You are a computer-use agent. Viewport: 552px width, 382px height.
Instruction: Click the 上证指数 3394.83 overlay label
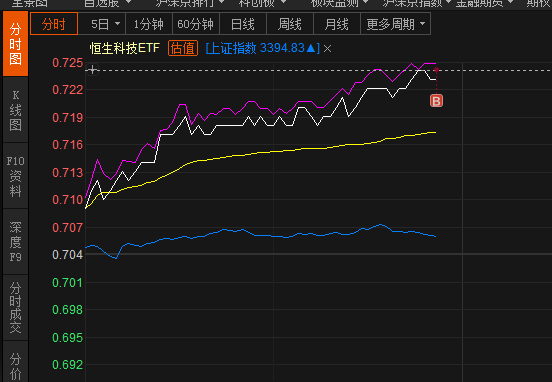pos(262,48)
